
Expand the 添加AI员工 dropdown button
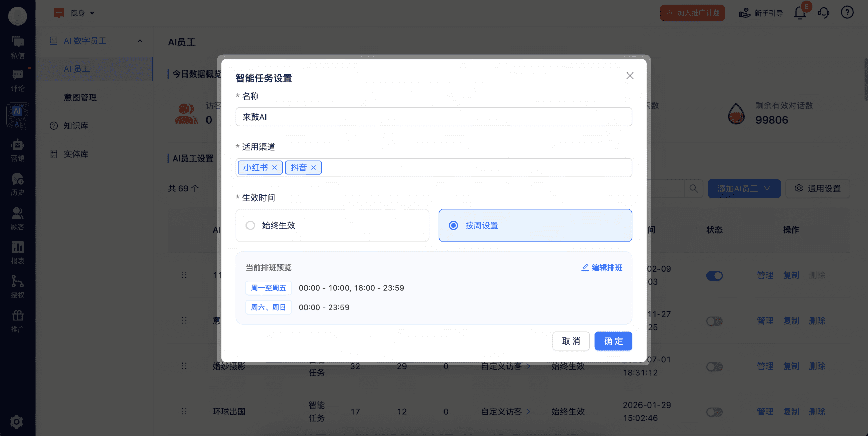click(x=744, y=188)
